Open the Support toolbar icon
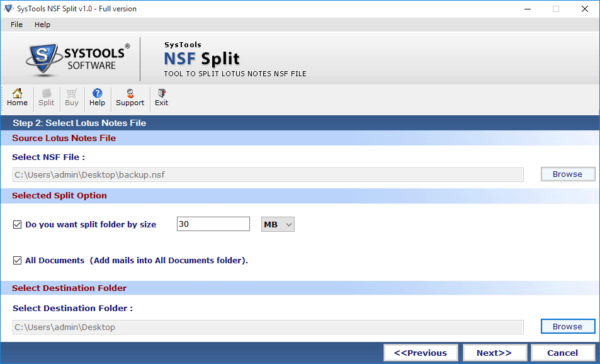 pos(130,98)
